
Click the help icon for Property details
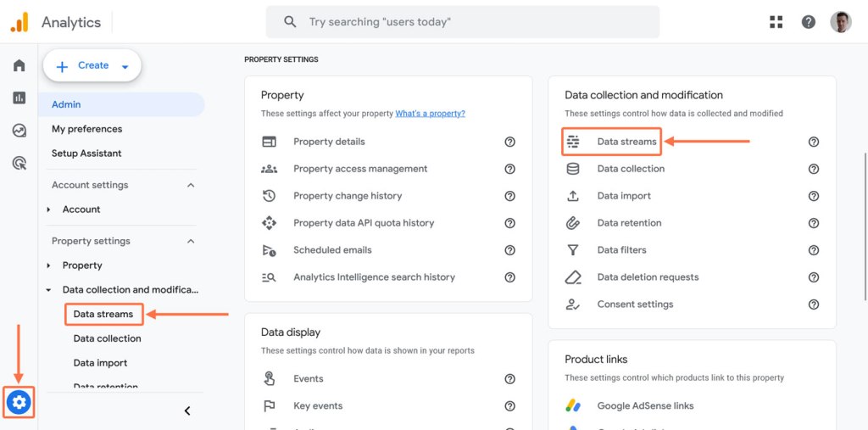point(509,142)
